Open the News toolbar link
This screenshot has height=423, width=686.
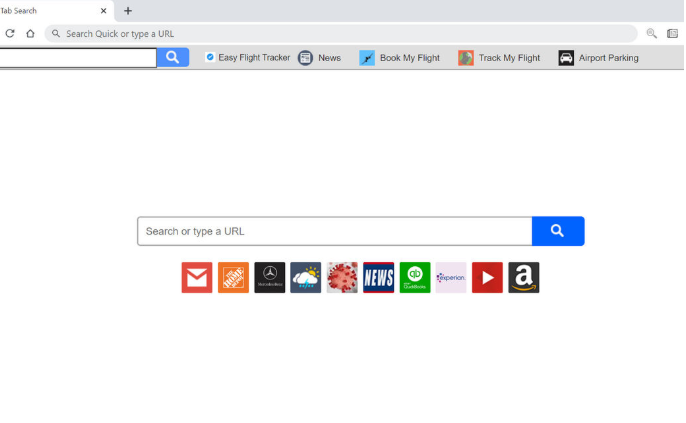tap(319, 58)
